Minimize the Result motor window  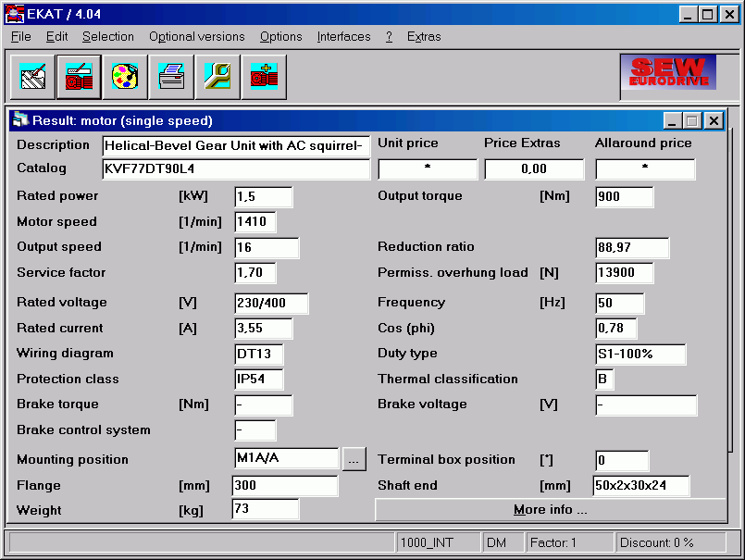[x=672, y=120]
